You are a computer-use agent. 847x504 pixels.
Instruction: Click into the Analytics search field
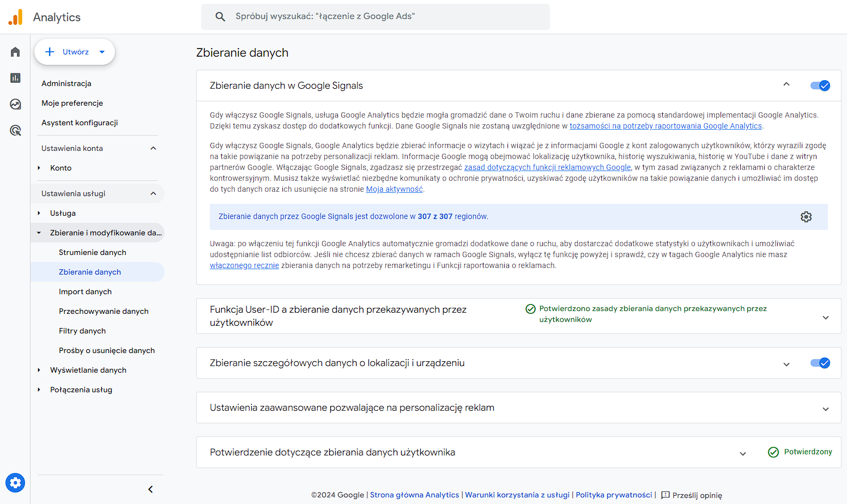pos(376,17)
